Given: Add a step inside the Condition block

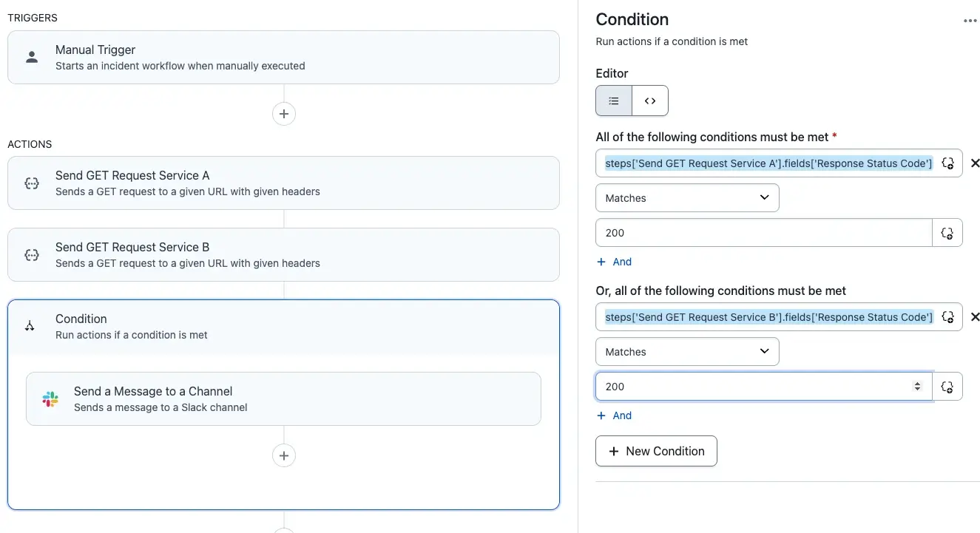Looking at the screenshot, I should click(x=284, y=455).
